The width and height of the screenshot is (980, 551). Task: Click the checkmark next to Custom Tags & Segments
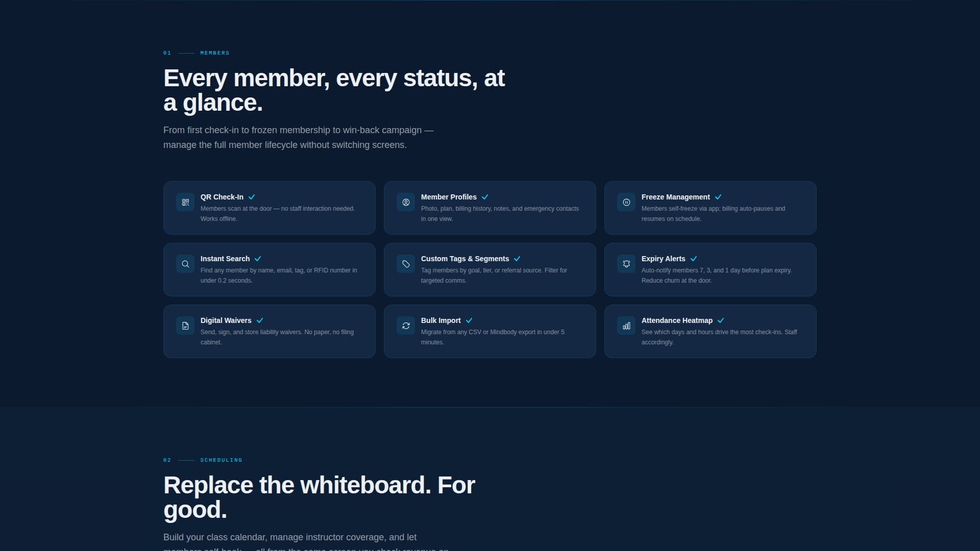point(517,259)
